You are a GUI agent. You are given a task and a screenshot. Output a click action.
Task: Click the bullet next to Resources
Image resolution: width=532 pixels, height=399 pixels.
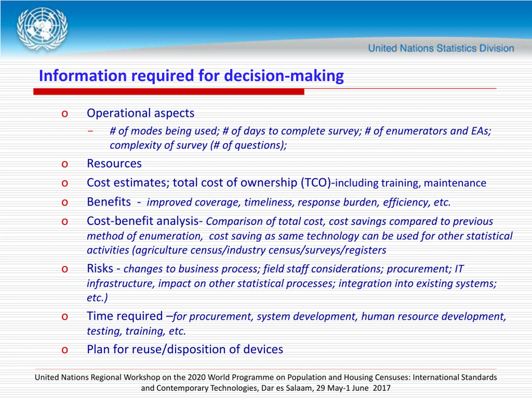click(x=65, y=164)
